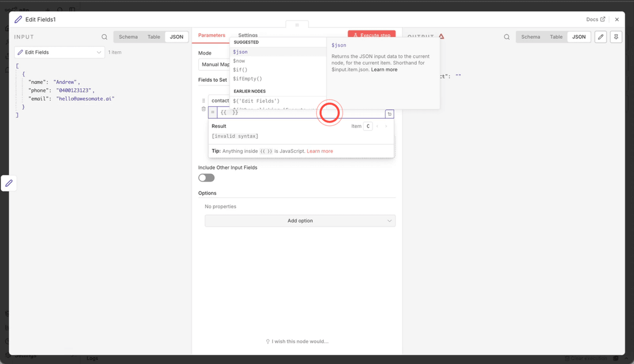
Task: Click the [invalid syntax] result text
Action: click(235, 136)
